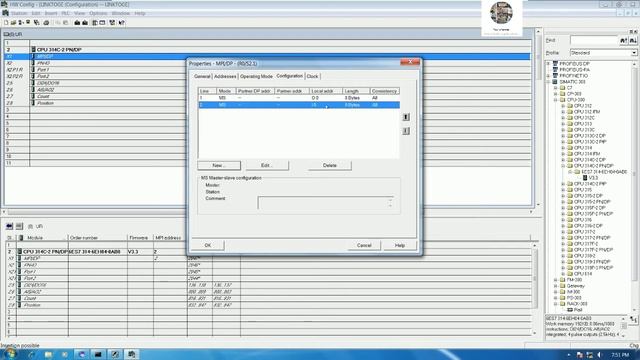This screenshot has width=640, height=360.
Task: Click the context Help arrow toolbar icon
Action: tap(122, 23)
